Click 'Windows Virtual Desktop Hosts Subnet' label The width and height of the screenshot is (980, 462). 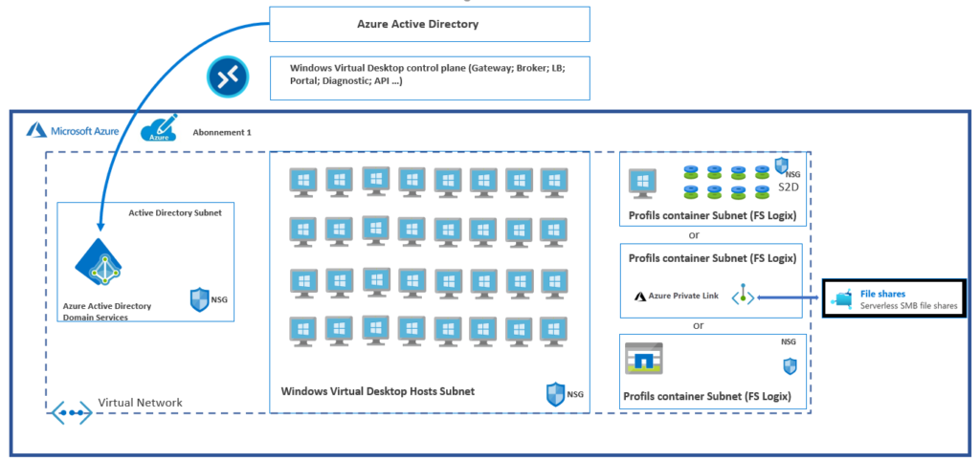tap(377, 391)
